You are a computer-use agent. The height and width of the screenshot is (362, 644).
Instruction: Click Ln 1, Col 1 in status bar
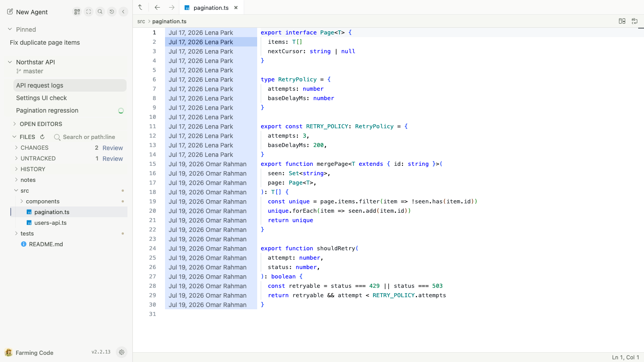pyautogui.click(x=625, y=358)
